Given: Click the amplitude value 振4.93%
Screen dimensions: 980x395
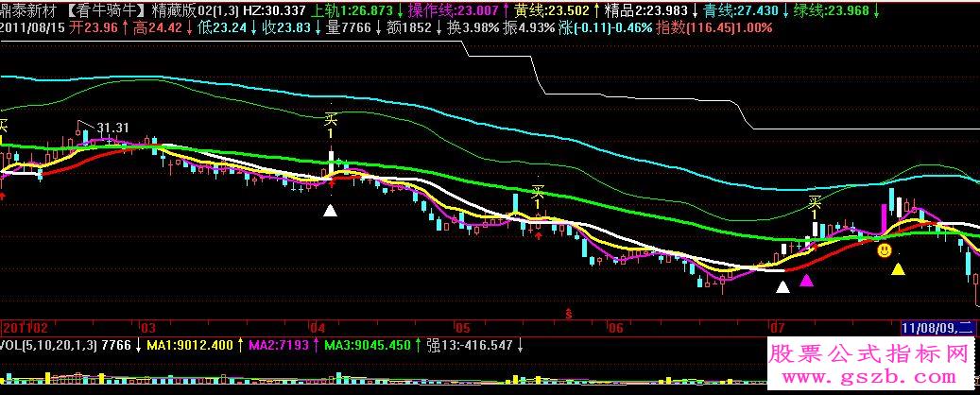Looking at the screenshot, I should (x=528, y=28).
